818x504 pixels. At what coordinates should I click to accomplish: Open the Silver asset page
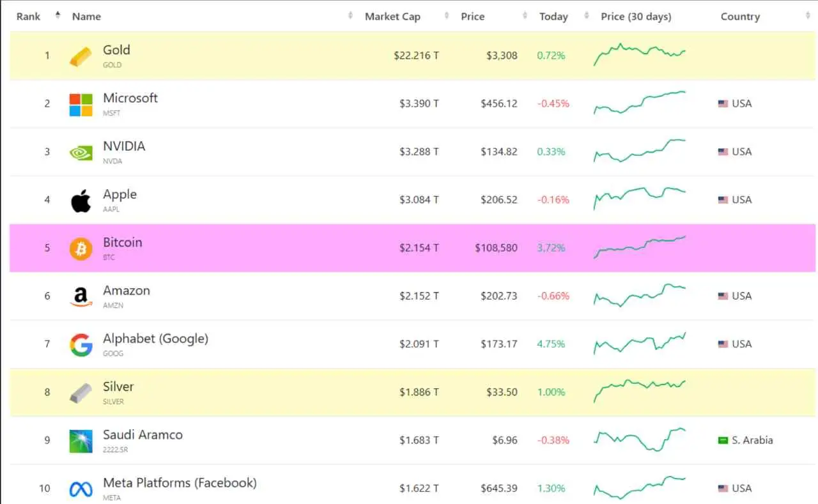(118, 386)
